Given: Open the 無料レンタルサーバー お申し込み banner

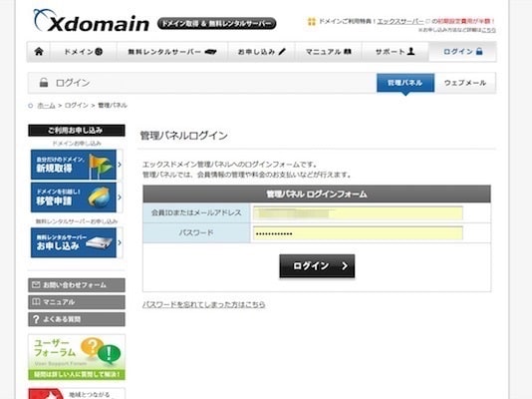Looking at the screenshot, I should (x=74, y=242).
